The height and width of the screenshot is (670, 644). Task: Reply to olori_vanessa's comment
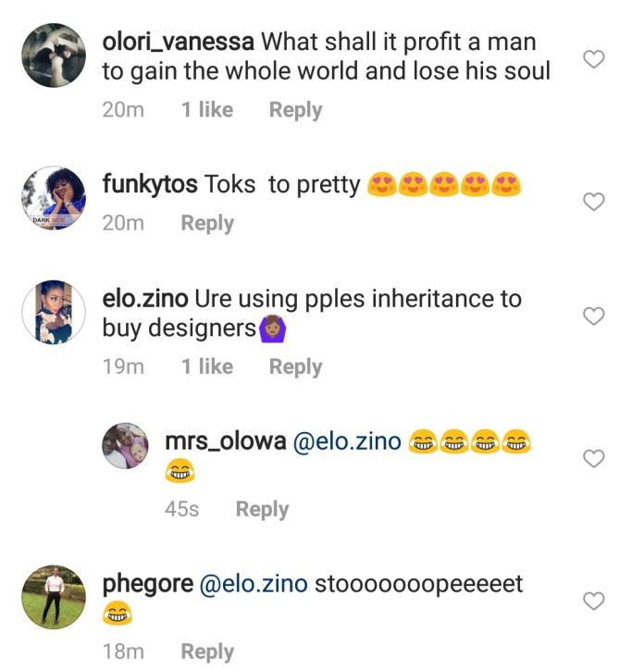[295, 110]
